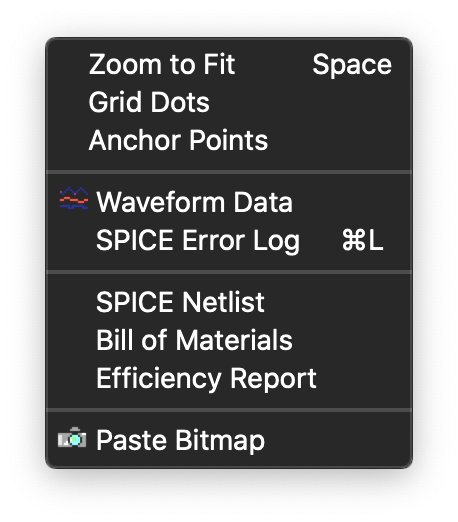This screenshot has height=522, width=458.
Task: Show the Efficiency Report
Action: [x=229, y=378]
